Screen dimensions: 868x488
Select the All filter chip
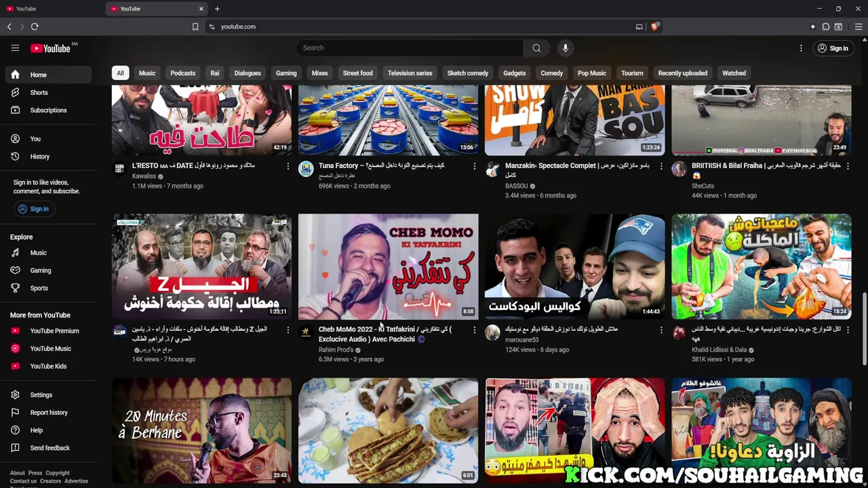[120, 73]
